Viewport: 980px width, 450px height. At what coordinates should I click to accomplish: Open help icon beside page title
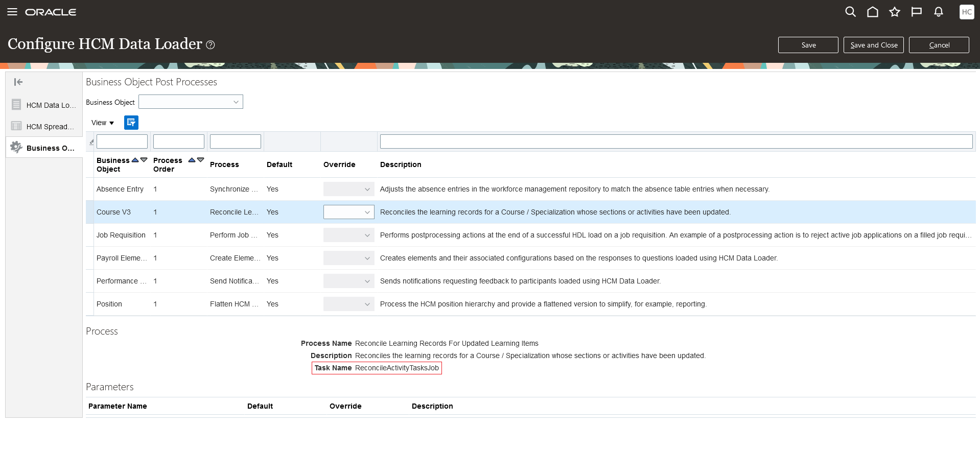pyautogui.click(x=210, y=45)
